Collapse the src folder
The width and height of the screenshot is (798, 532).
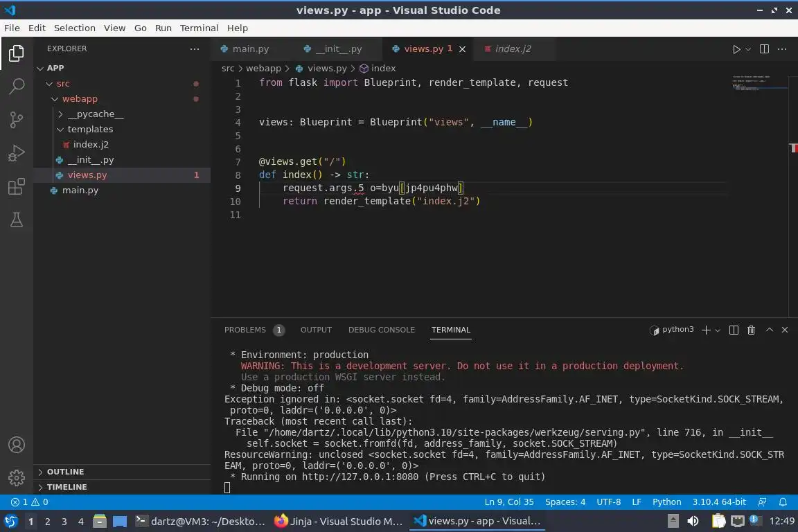(x=122, y=84)
